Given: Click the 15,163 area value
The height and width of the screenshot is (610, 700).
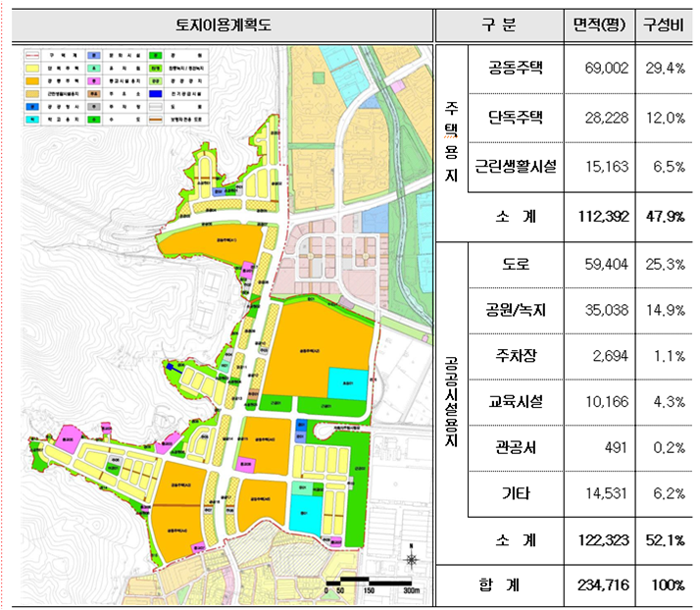Looking at the screenshot, I should click(607, 167).
